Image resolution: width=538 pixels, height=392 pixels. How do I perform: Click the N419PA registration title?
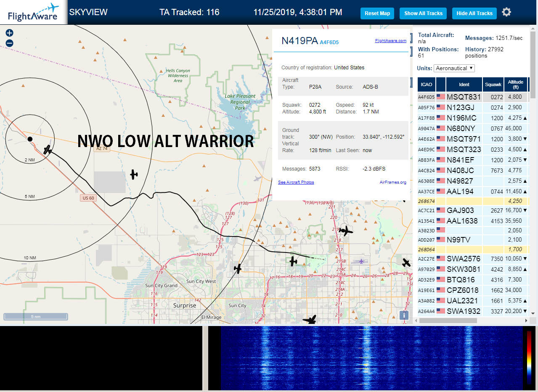point(299,41)
